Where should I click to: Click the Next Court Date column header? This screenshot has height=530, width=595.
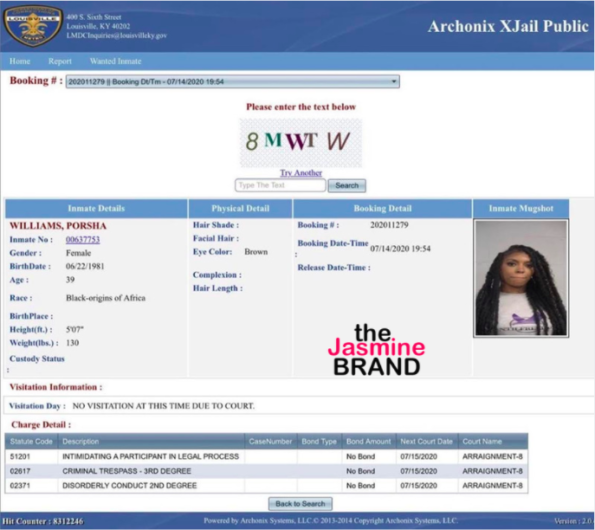click(x=427, y=442)
